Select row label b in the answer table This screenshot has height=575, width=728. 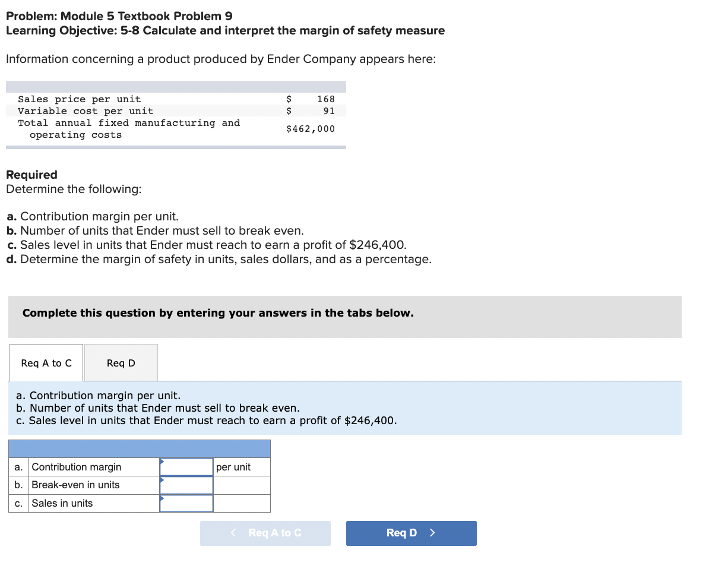click(18, 485)
